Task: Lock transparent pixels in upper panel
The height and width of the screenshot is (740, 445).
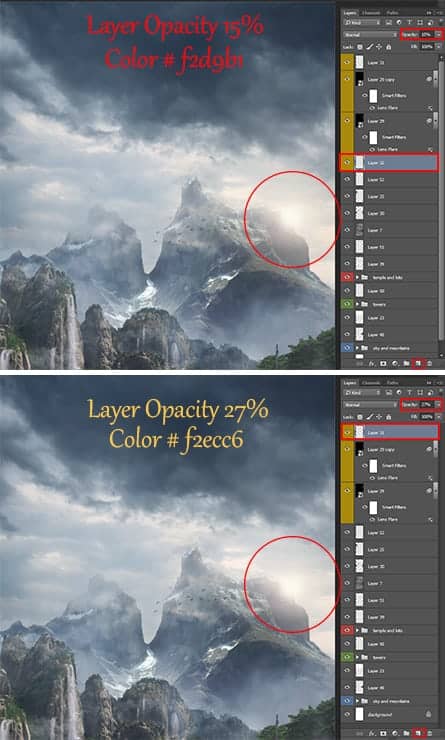Action: tap(360, 47)
